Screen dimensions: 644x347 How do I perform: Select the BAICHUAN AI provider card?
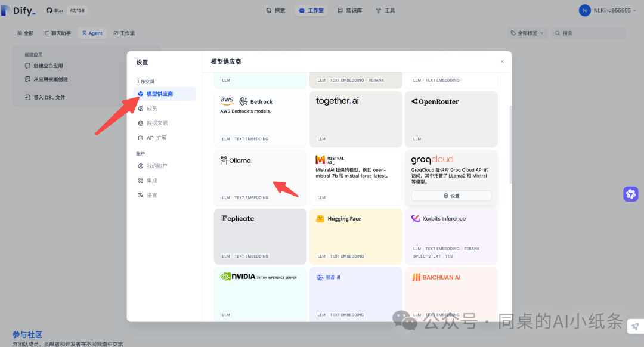(x=451, y=295)
